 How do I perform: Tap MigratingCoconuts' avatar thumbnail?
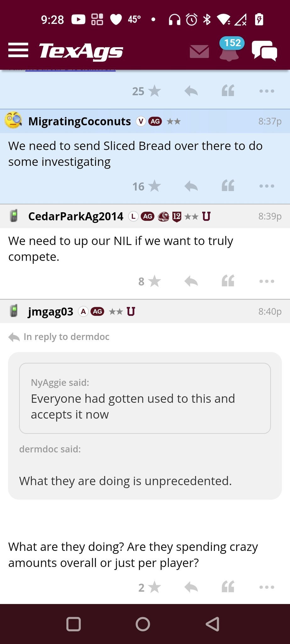coord(13,121)
